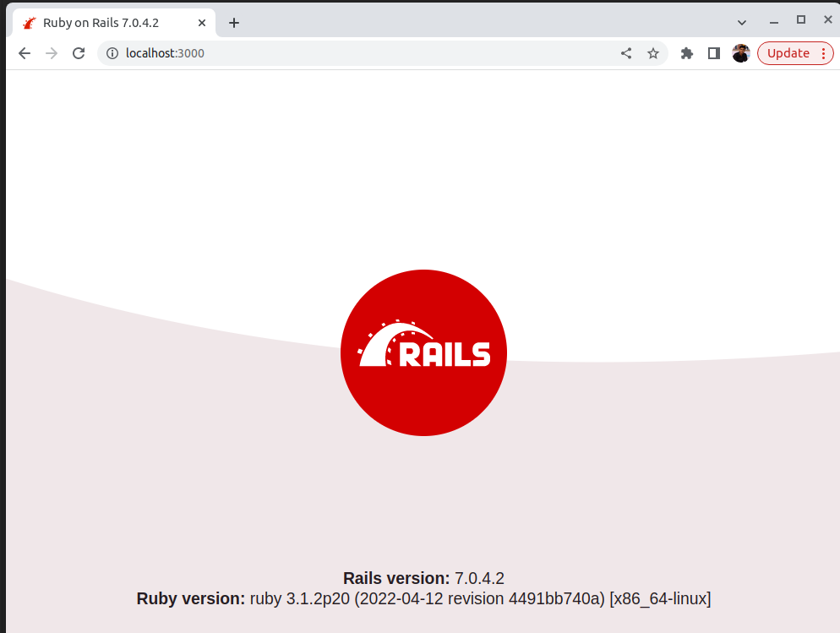This screenshot has width=840, height=633.
Task: Click the red Rails logo
Action: point(423,352)
